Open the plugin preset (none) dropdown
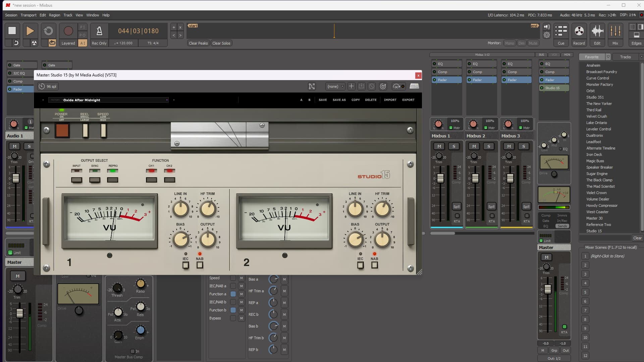 coord(335,86)
